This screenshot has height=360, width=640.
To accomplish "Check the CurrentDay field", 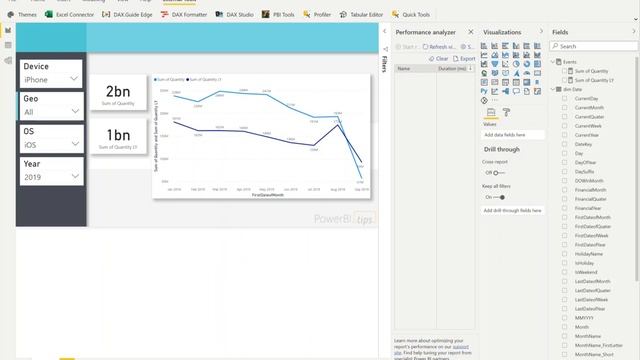I will pos(565,98).
